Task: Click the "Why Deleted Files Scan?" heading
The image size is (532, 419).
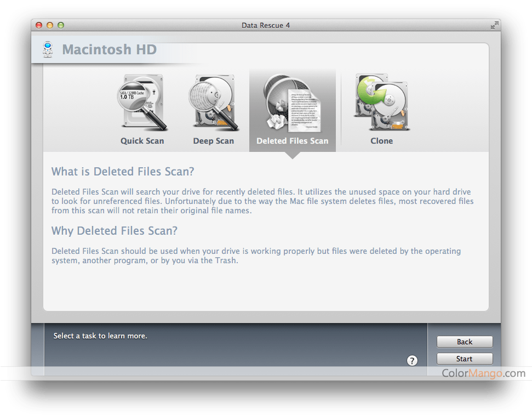Action: (x=115, y=231)
